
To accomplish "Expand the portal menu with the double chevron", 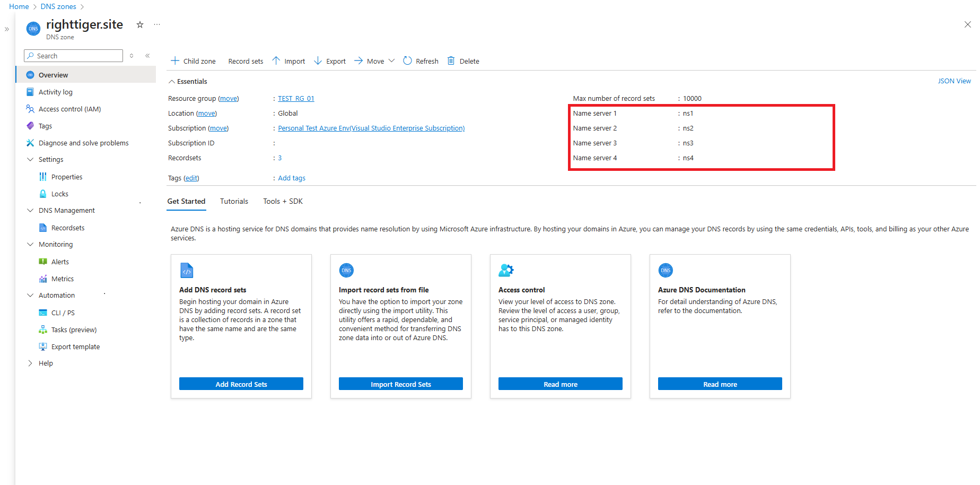I will coord(7,29).
